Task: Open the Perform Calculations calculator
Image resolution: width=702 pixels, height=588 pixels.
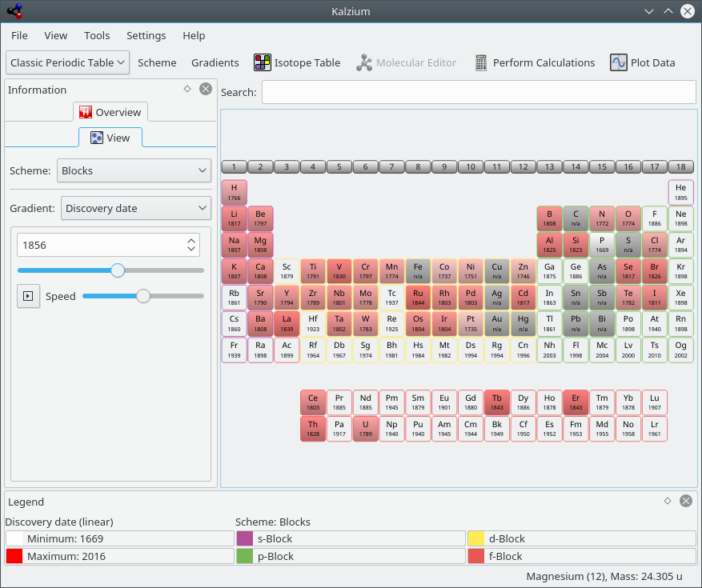Action: coord(535,62)
